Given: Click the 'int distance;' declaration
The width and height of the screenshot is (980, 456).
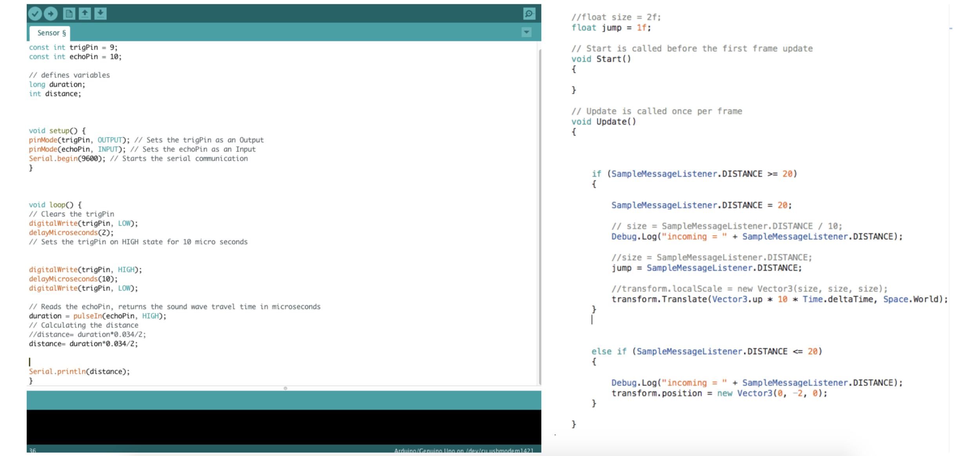Looking at the screenshot, I should click(x=55, y=94).
